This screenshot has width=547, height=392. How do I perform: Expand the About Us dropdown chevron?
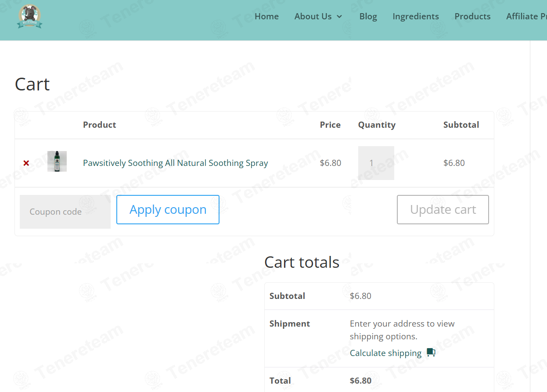(339, 17)
